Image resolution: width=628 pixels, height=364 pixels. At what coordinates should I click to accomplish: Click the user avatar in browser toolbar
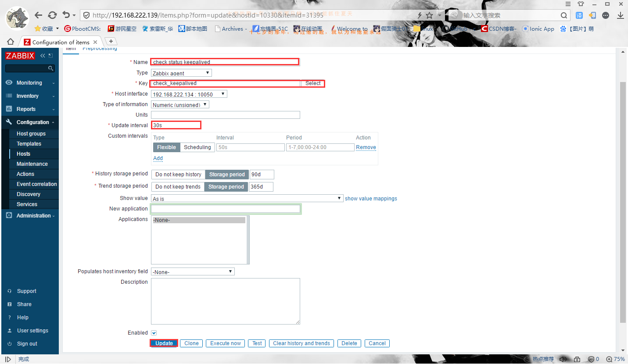(x=17, y=17)
